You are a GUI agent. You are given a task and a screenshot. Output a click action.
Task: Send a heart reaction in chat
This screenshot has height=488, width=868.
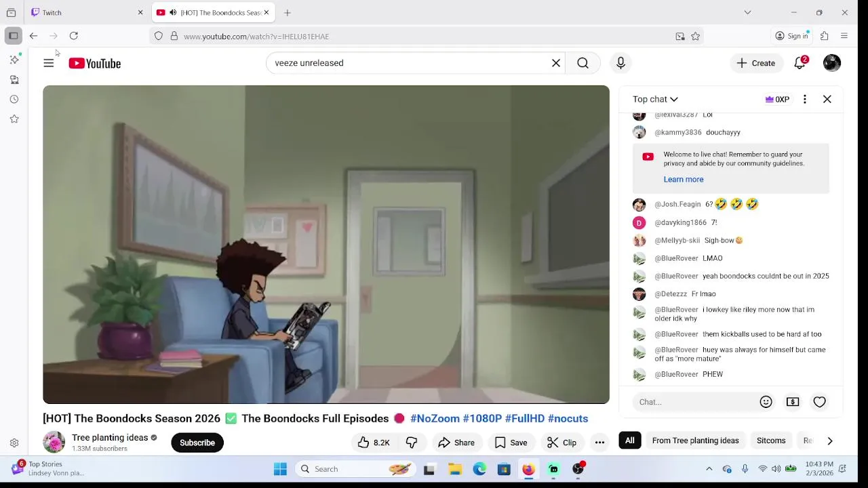pyautogui.click(x=820, y=402)
